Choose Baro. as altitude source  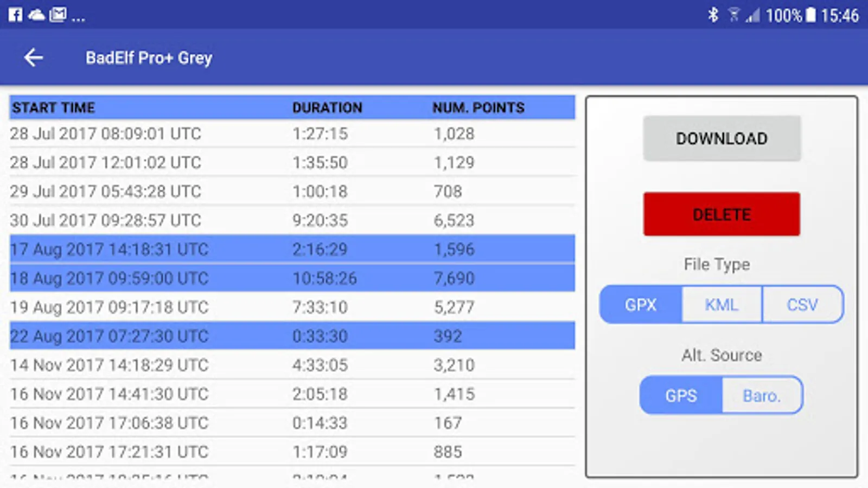[x=762, y=396]
